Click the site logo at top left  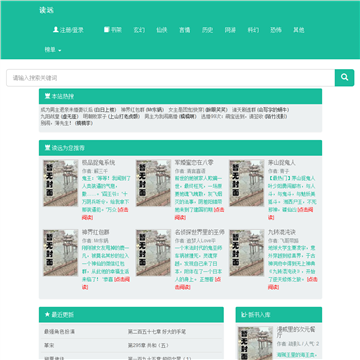(x=46, y=10)
